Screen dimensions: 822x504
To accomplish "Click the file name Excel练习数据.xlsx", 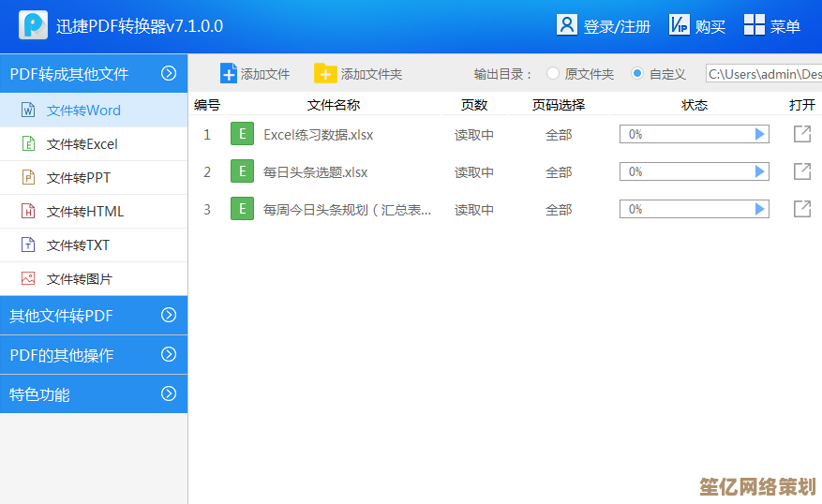I will [319, 135].
